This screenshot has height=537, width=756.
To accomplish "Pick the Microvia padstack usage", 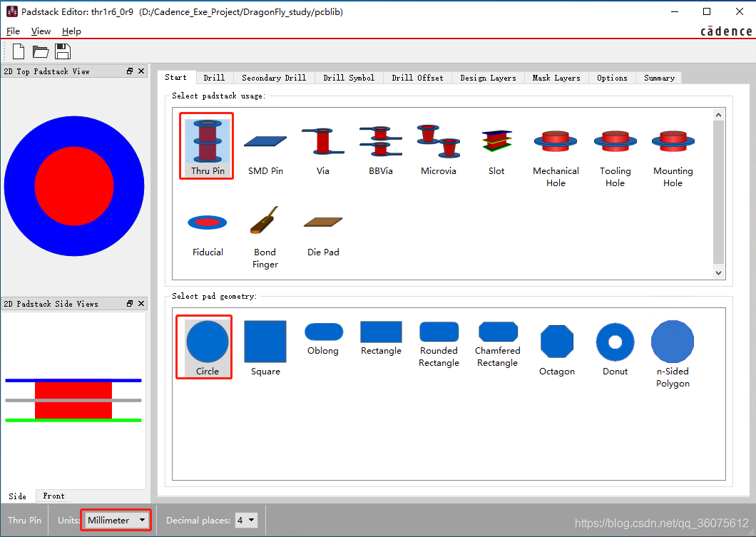I will click(x=438, y=148).
